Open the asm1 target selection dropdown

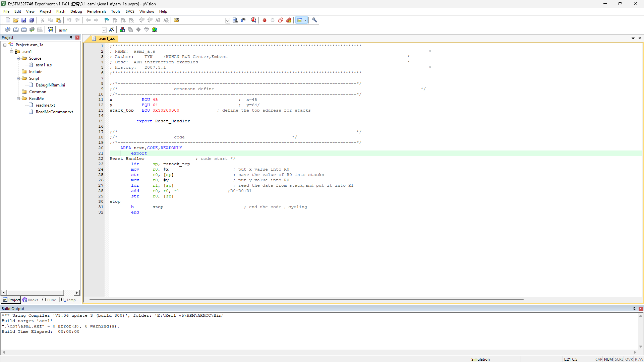[104, 30]
